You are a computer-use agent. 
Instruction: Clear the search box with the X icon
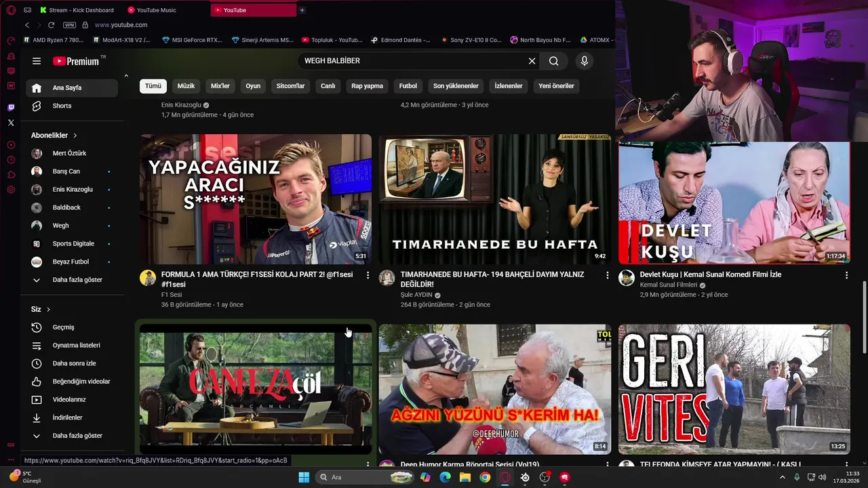(532, 61)
